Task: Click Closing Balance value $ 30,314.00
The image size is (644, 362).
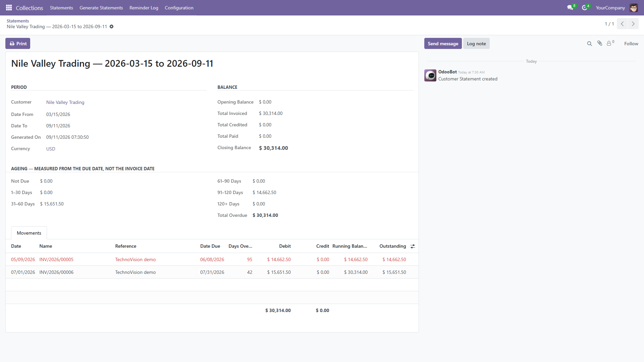Action: [x=273, y=148]
